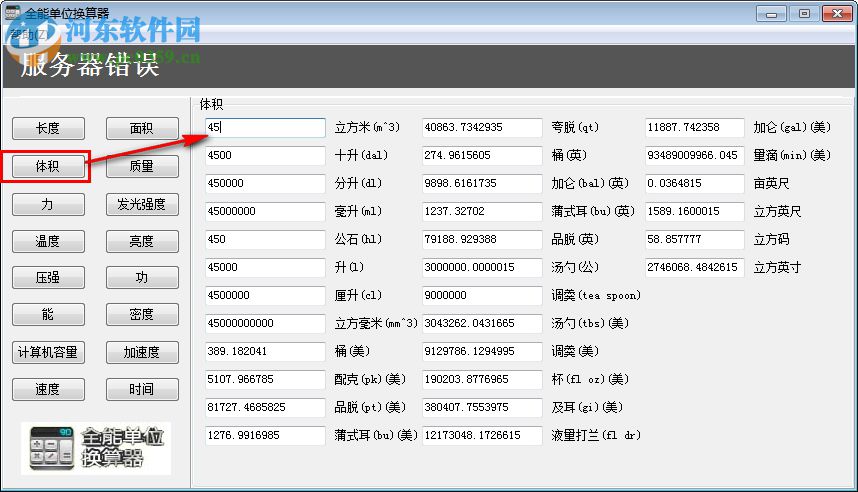Click the 立方码 value field
This screenshot has width=858, height=492.
(694, 239)
